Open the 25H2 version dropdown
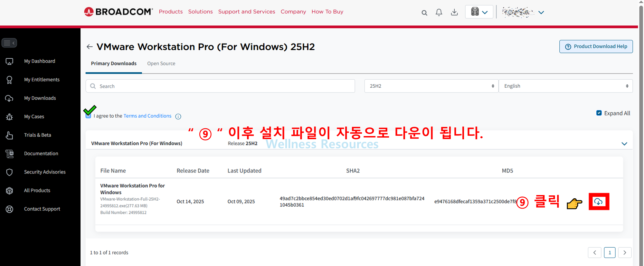This screenshot has height=266, width=644. tap(431, 86)
